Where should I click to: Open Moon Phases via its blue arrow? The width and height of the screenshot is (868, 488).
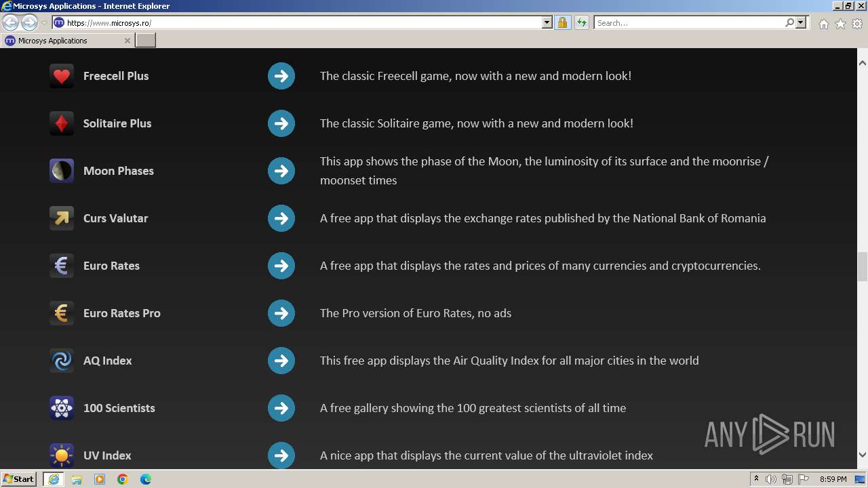tap(281, 171)
